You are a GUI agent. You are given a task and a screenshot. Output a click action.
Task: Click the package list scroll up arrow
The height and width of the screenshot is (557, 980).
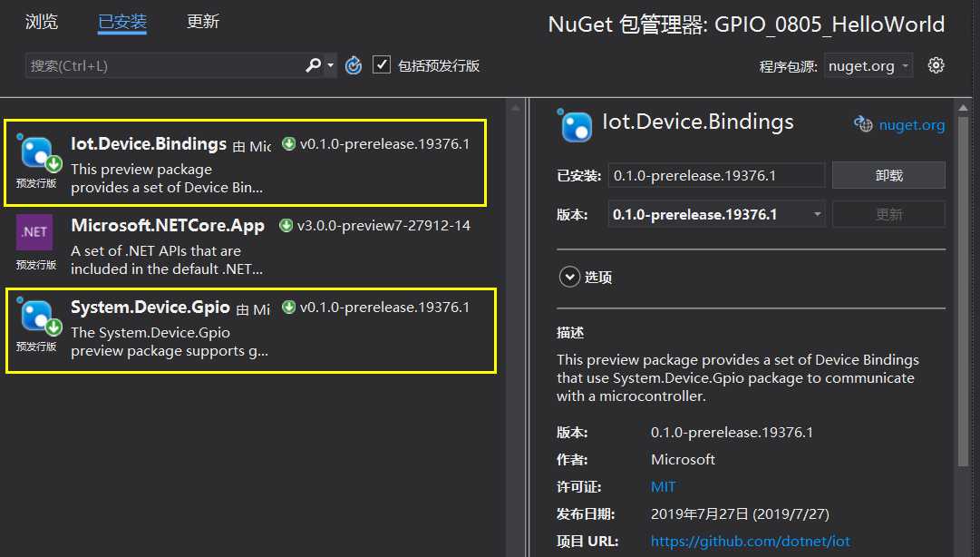(515, 108)
